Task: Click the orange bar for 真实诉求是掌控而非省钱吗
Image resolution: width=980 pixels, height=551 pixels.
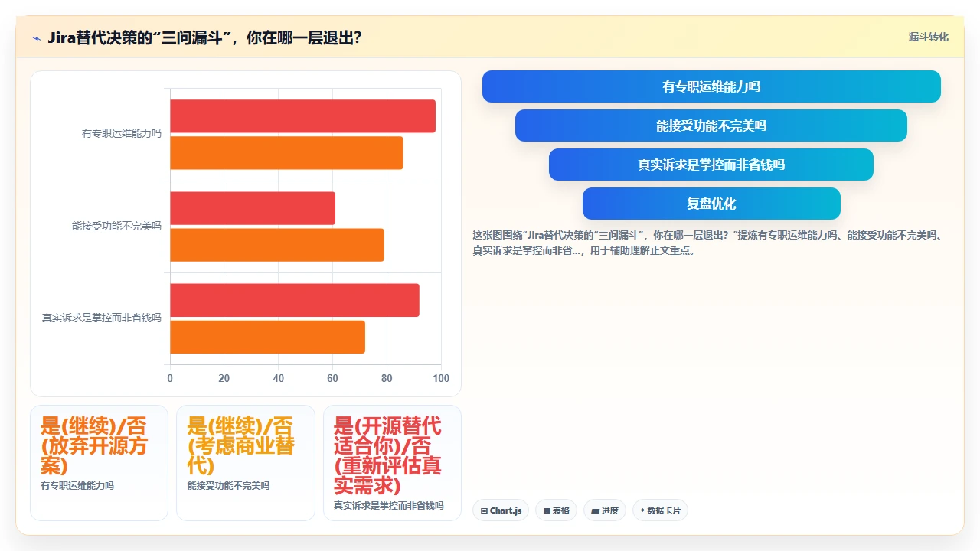Action: coord(267,337)
